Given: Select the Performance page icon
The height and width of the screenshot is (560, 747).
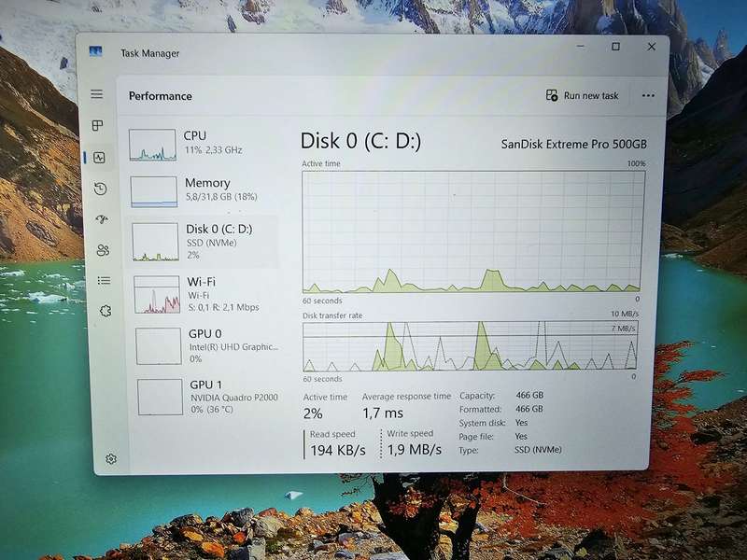Looking at the screenshot, I should pyautogui.click(x=99, y=158).
